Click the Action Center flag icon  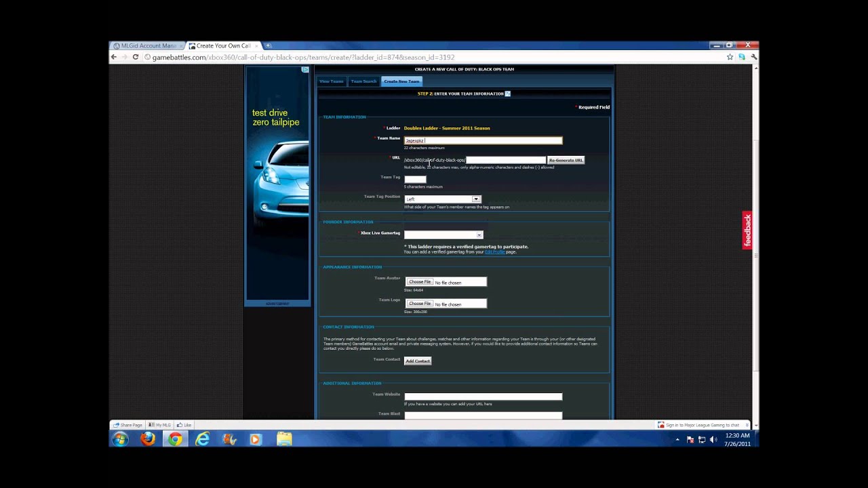click(690, 440)
